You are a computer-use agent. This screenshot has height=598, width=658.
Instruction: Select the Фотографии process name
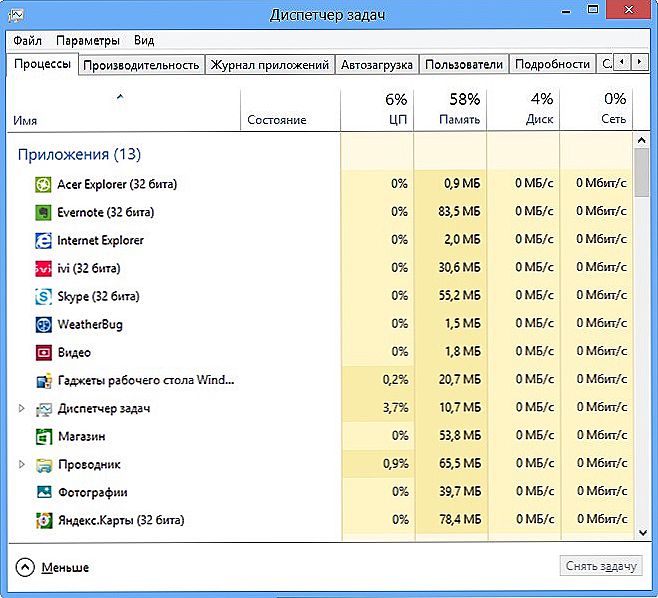pyautogui.click(x=93, y=492)
